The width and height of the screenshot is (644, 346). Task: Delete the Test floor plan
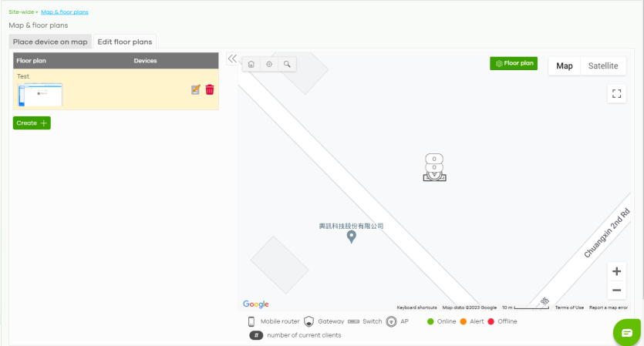click(210, 90)
